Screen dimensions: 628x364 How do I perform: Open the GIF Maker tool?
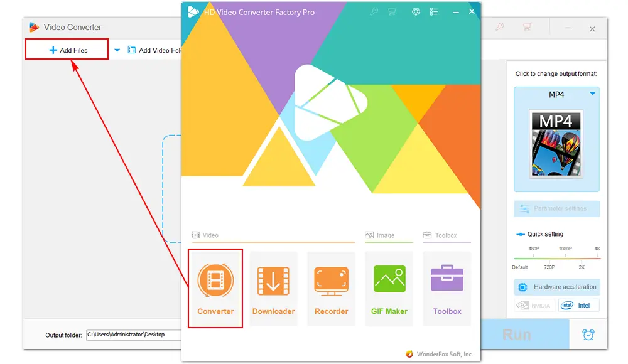point(389,288)
